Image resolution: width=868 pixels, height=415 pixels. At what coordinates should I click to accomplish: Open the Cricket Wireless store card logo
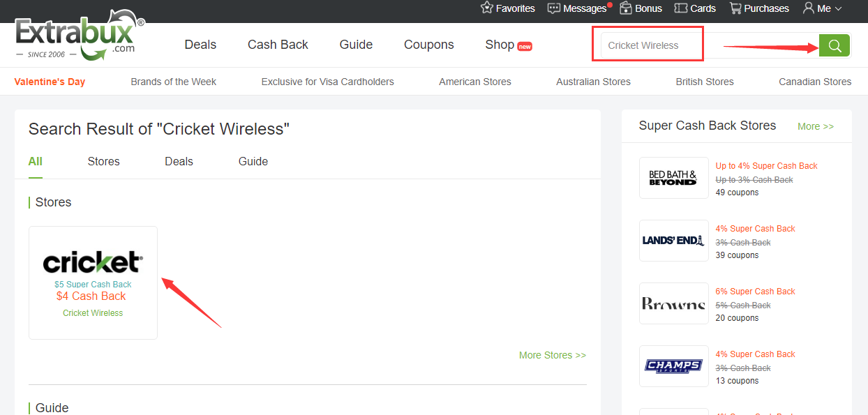pyautogui.click(x=93, y=262)
